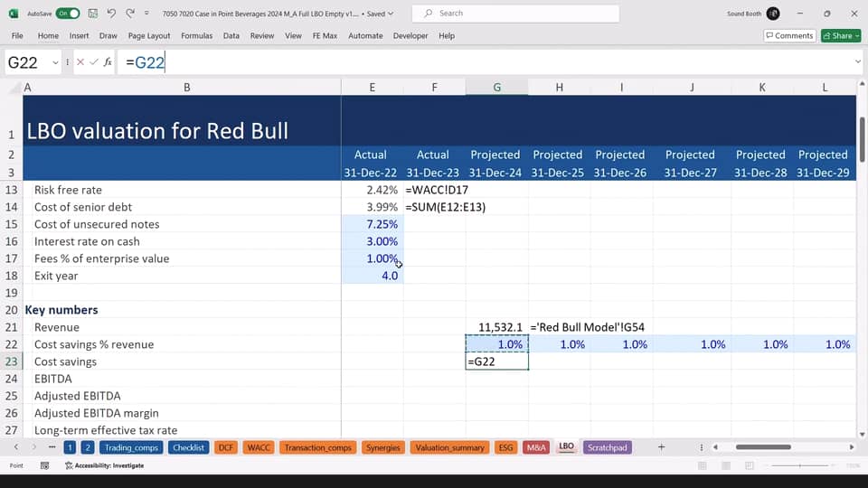Open the Automate ribbon tab
Viewport: 868px width, 488px height.
365,35
